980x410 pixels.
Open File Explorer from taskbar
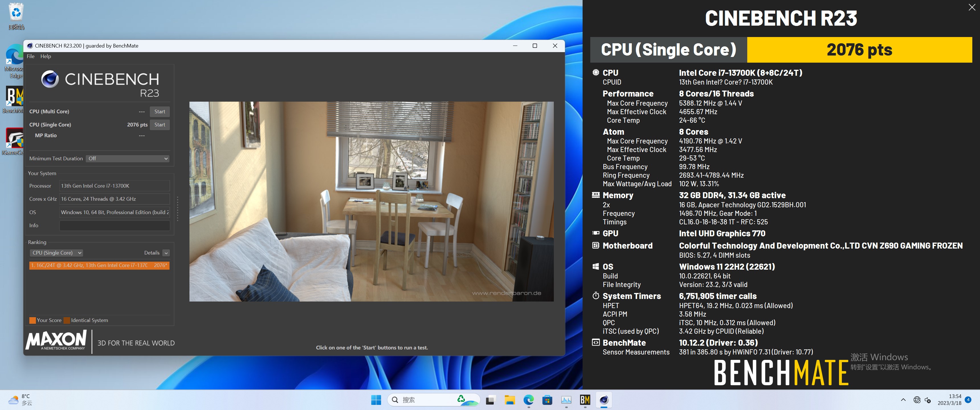click(509, 400)
